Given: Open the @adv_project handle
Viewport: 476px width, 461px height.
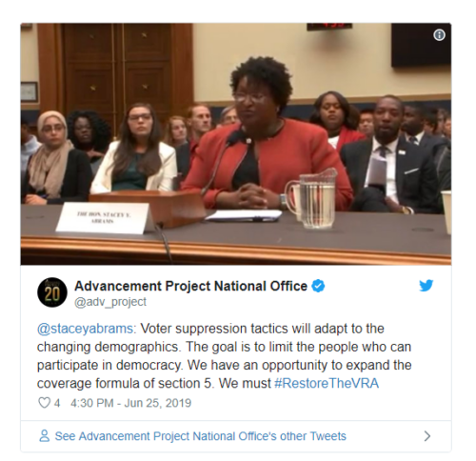Looking at the screenshot, I should pos(110,302).
